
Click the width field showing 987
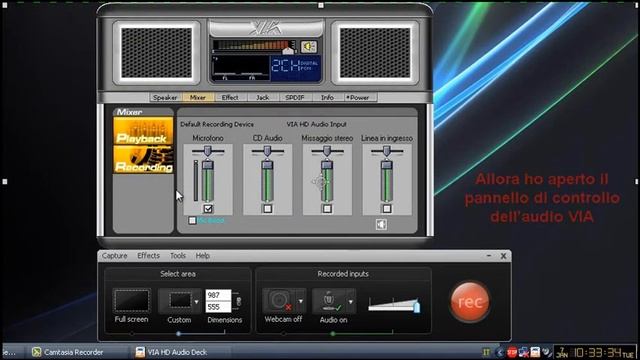tap(218, 295)
